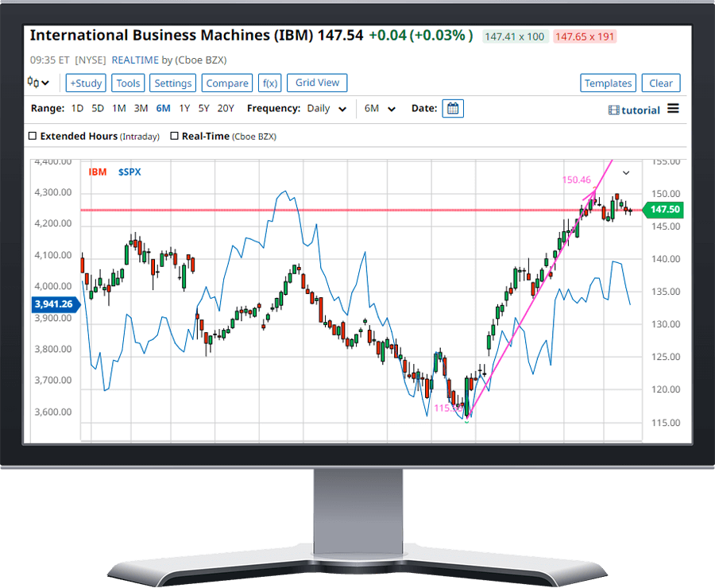The height and width of the screenshot is (588, 715).
Task: Select the 1M range
Action: click(119, 109)
